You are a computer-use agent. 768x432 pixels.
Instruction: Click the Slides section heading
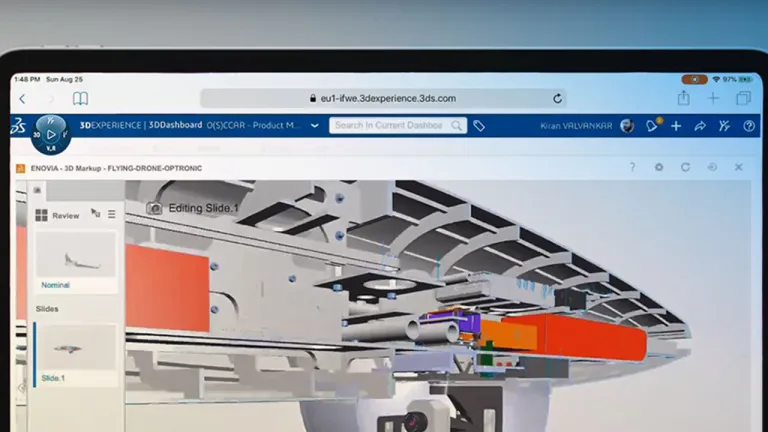pyautogui.click(x=47, y=309)
